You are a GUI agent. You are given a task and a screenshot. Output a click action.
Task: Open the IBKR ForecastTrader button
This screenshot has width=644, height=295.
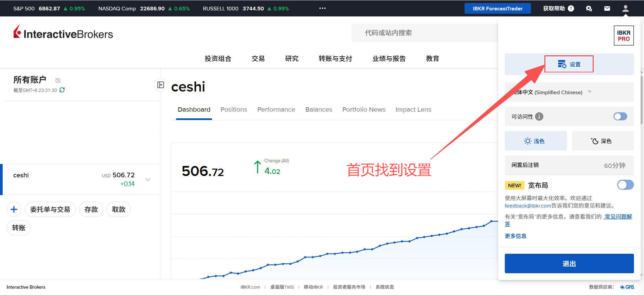coord(497,8)
